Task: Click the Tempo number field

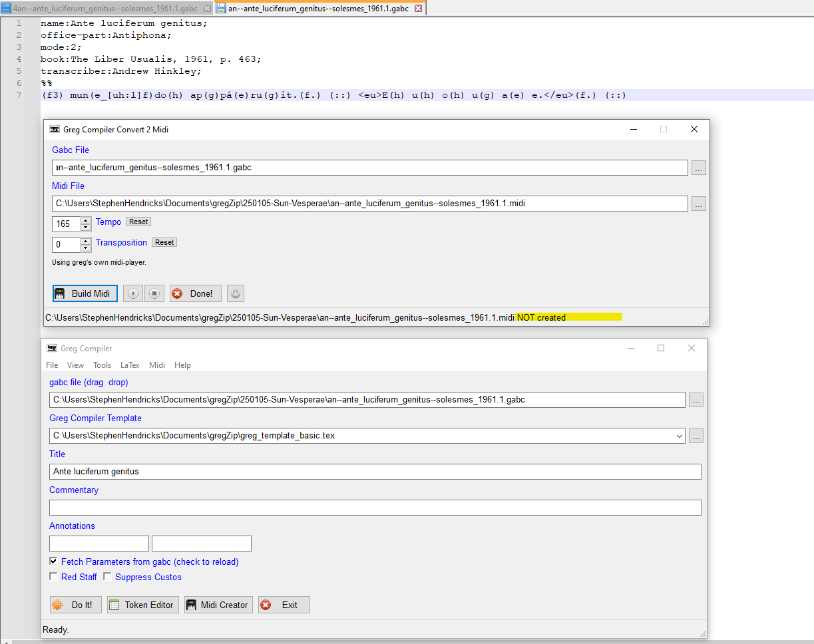Action: [67, 224]
